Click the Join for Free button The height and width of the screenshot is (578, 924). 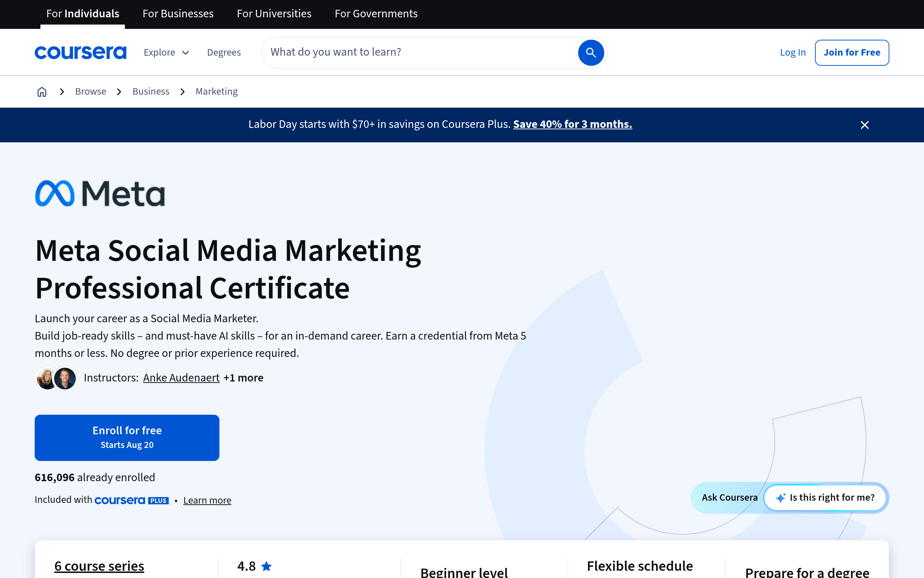(x=851, y=52)
